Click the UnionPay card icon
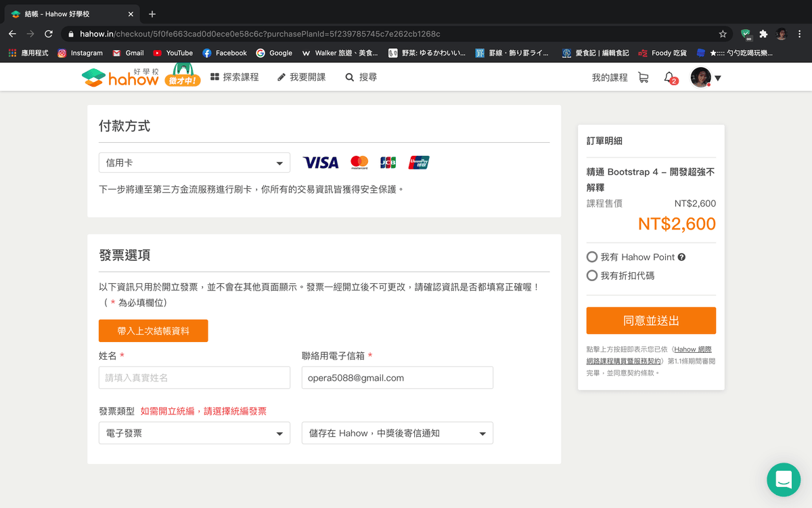Image resolution: width=812 pixels, height=508 pixels. click(418, 163)
